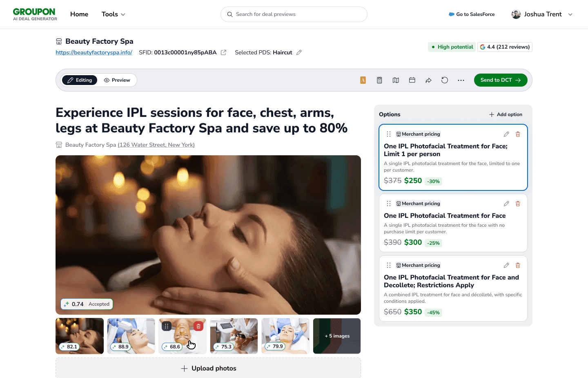
Task: Go to SalesForce link
Action: 472,14
